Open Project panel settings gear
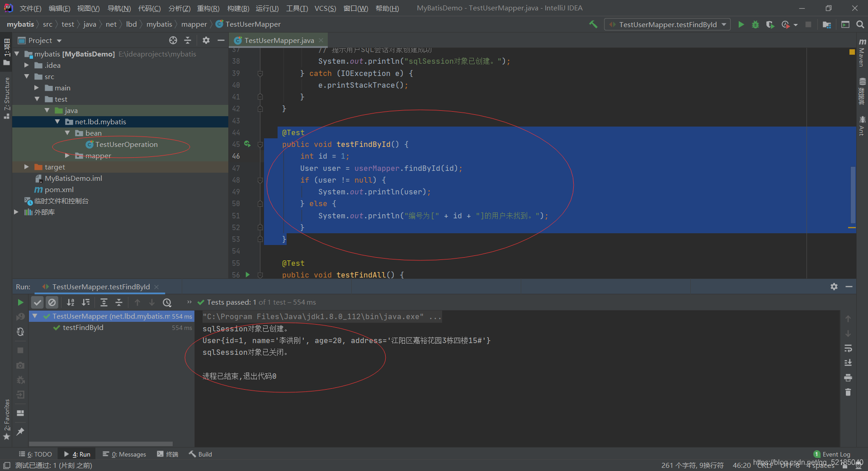 [206, 40]
